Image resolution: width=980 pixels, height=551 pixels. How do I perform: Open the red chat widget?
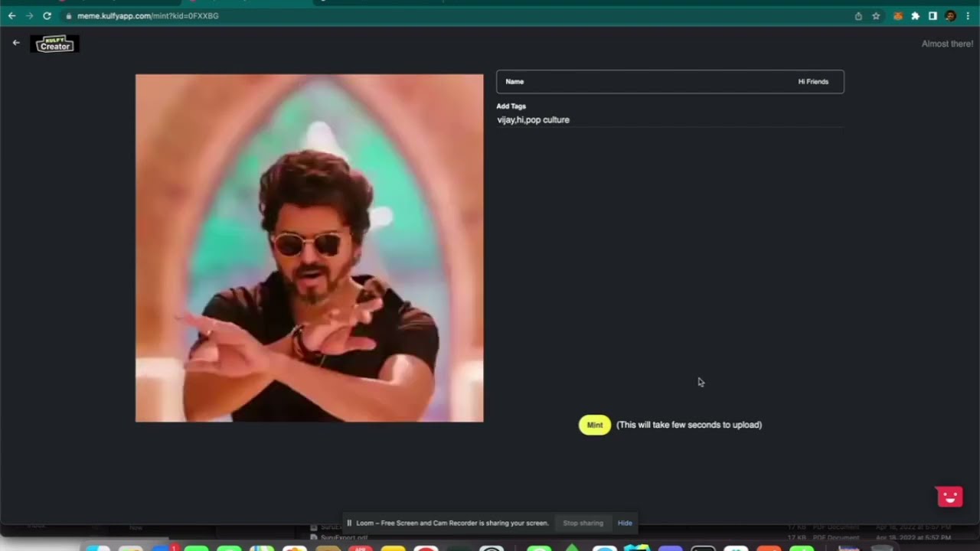pyautogui.click(x=949, y=497)
